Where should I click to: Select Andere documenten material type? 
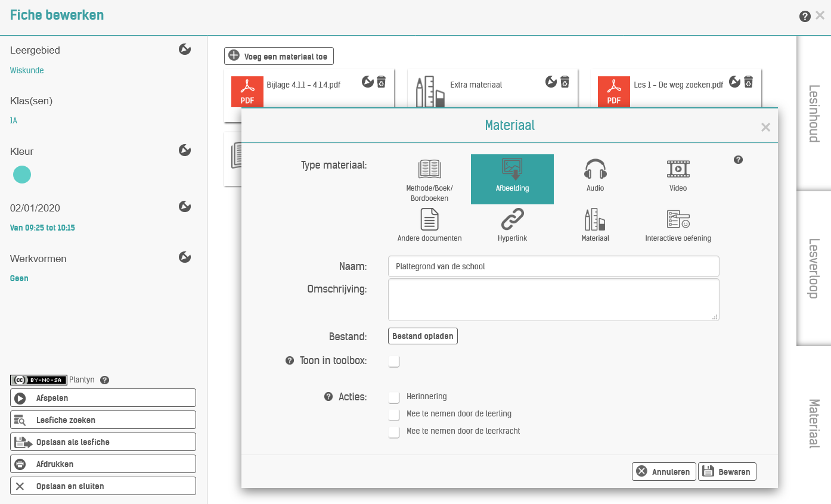(x=429, y=225)
